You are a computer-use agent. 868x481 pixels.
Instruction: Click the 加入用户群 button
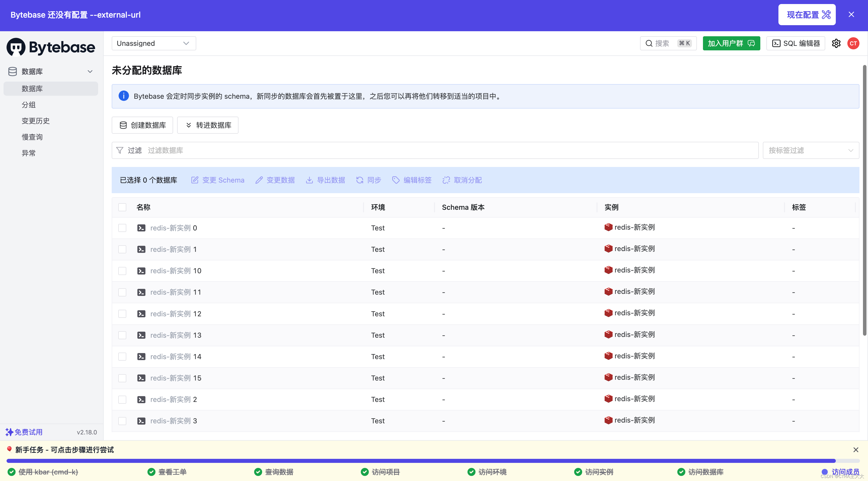[x=731, y=43]
